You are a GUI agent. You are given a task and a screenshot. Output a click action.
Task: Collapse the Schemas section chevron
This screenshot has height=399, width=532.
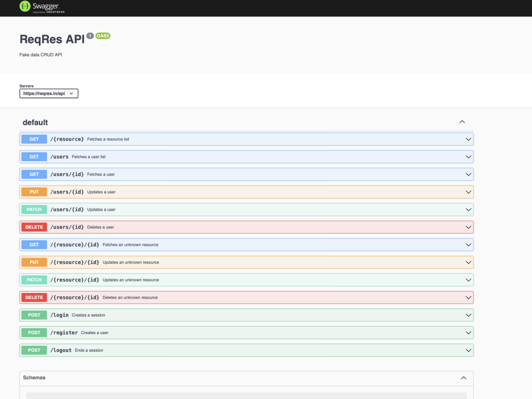[x=463, y=378]
